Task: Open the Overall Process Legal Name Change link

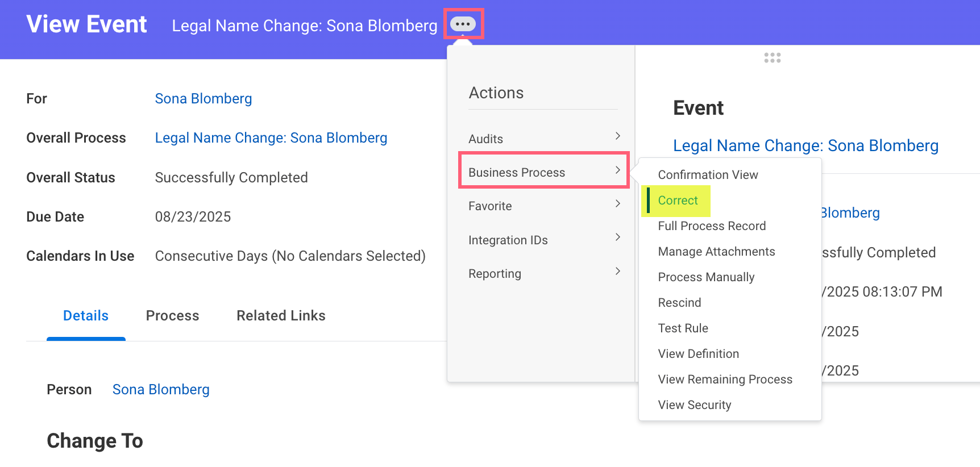Action: 271,138
